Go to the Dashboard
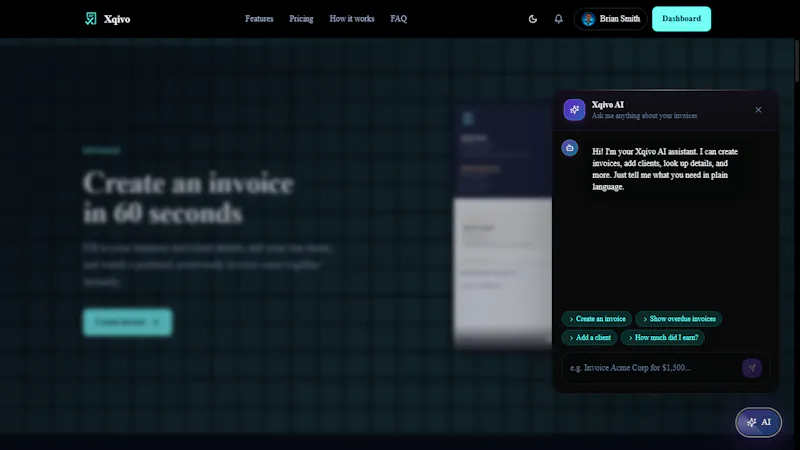The image size is (800, 450). point(681,19)
